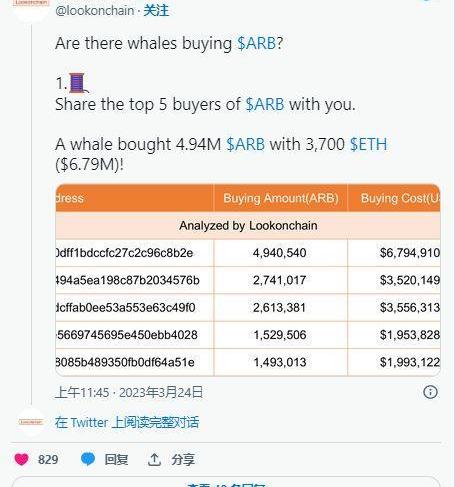Follow the account via 关注 link

click(x=156, y=10)
